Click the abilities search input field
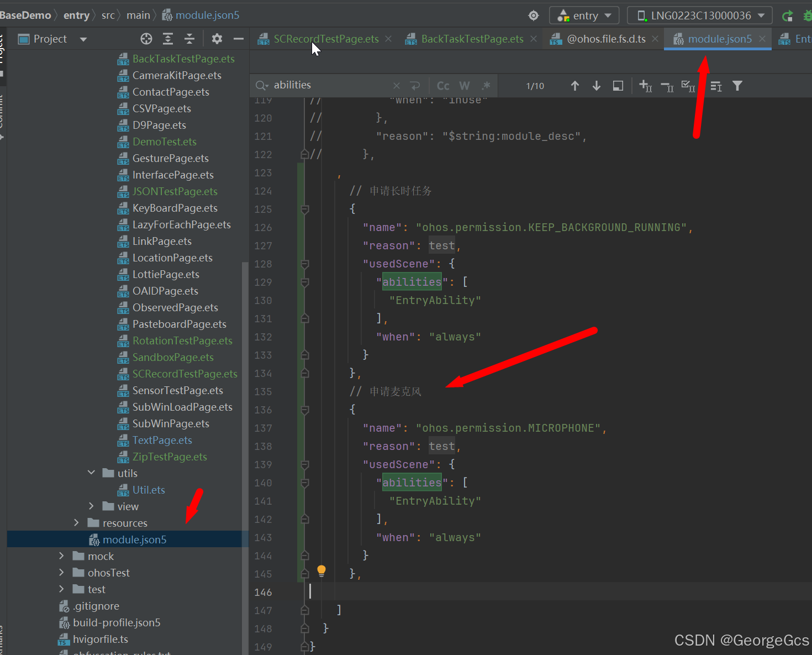The height and width of the screenshot is (655, 812). (331, 85)
